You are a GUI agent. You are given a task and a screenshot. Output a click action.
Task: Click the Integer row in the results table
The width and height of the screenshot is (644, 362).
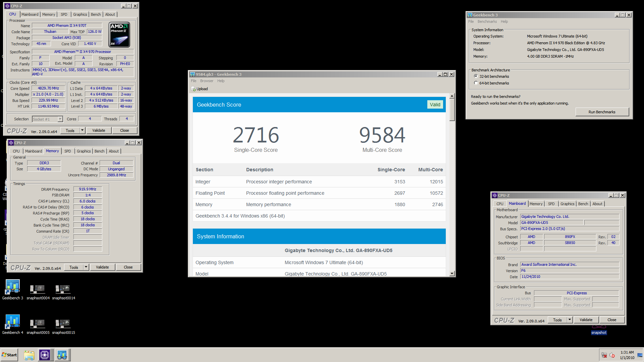pos(319,182)
